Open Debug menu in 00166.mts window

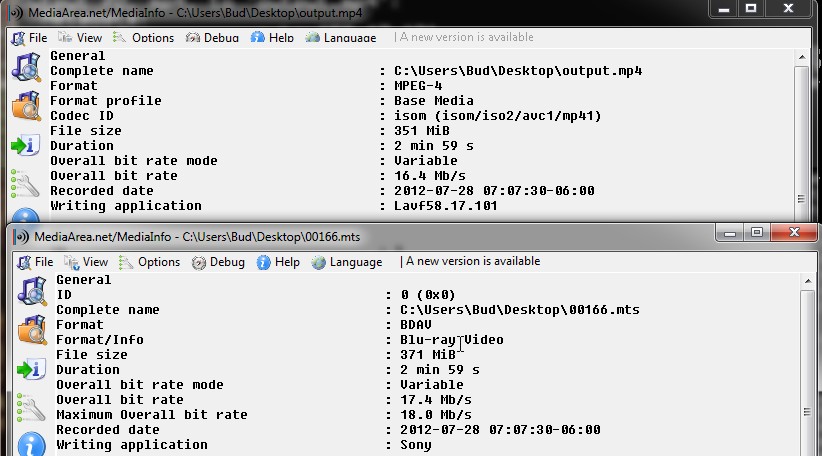(x=219, y=262)
